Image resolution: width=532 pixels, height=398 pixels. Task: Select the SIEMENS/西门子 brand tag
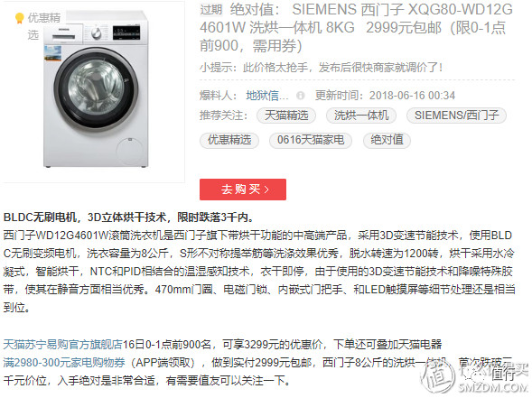coord(457,116)
